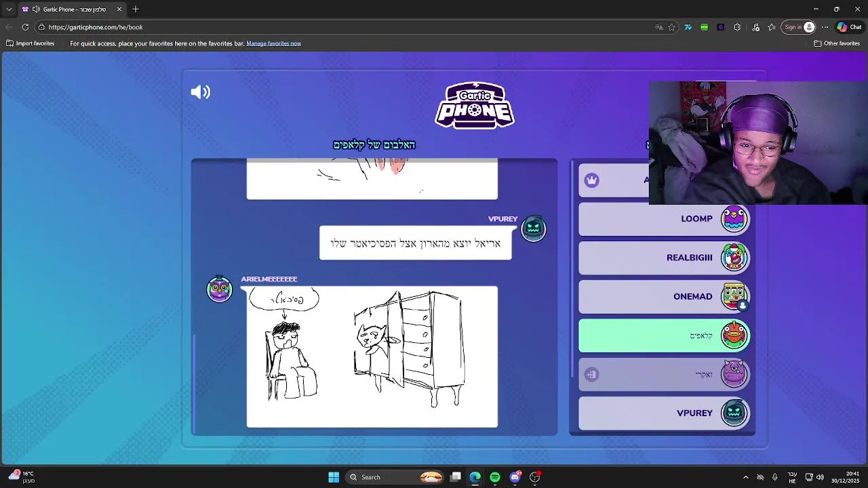Select the Gartic Phone browser tab

tap(73, 9)
